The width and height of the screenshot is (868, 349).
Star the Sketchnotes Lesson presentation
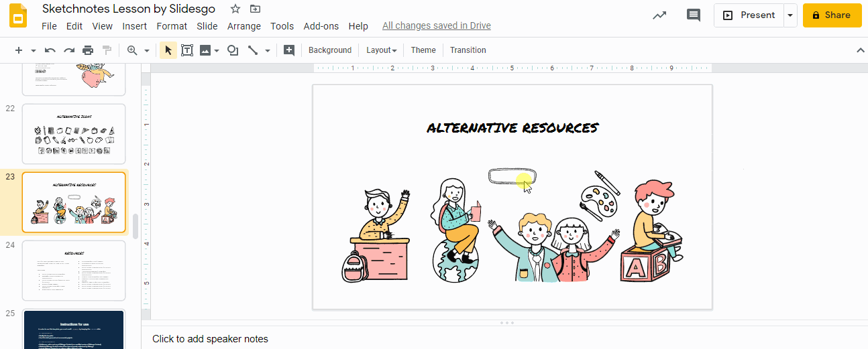click(x=235, y=9)
